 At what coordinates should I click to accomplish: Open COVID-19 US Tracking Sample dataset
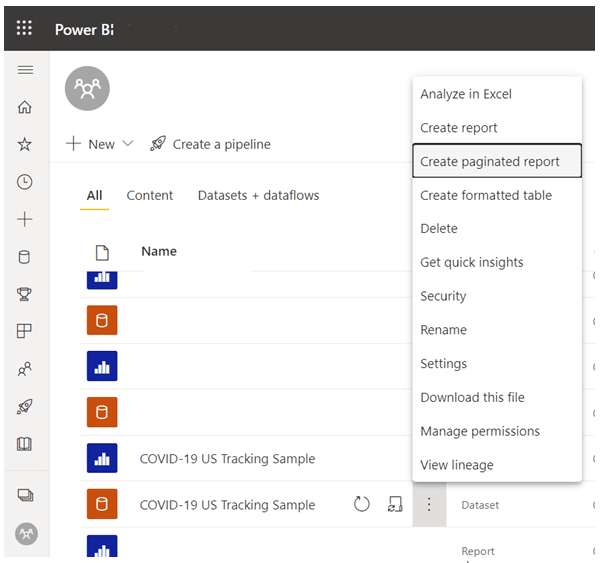227,505
